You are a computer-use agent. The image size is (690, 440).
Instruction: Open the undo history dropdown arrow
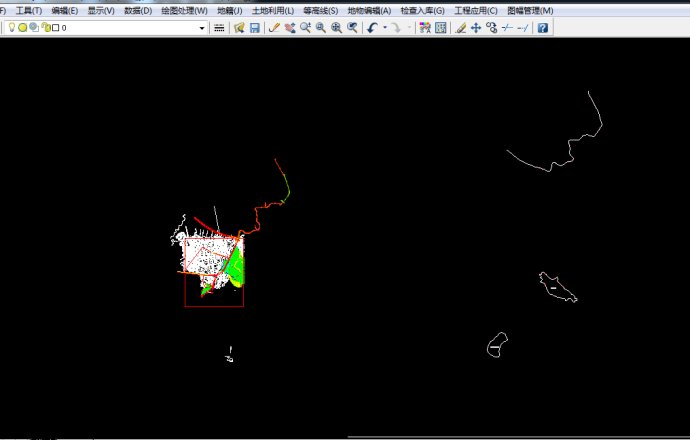384,28
